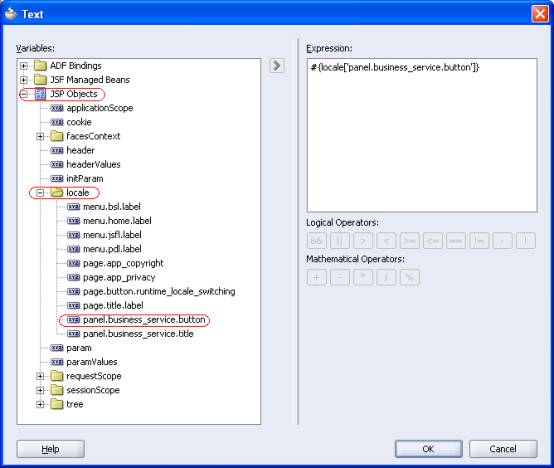Select the header variable icon
This screenshot has width=554, height=468.
point(57,150)
